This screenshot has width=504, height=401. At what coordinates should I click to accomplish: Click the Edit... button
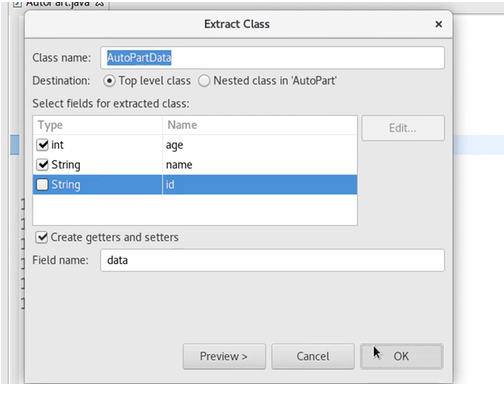pos(403,128)
